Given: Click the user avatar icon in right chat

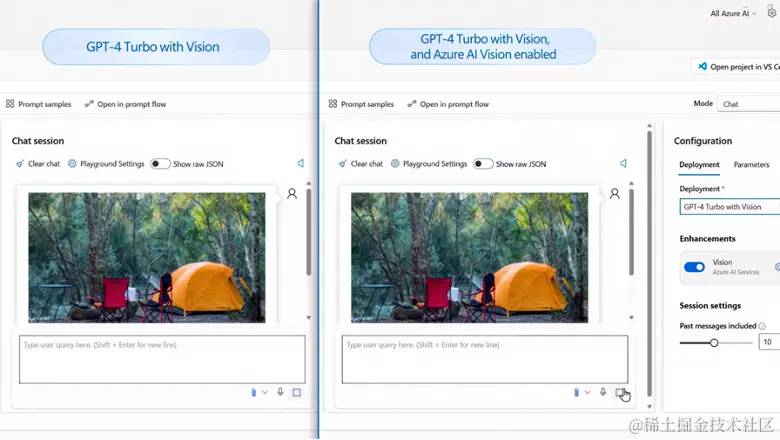Looking at the screenshot, I should [x=615, y=193].
